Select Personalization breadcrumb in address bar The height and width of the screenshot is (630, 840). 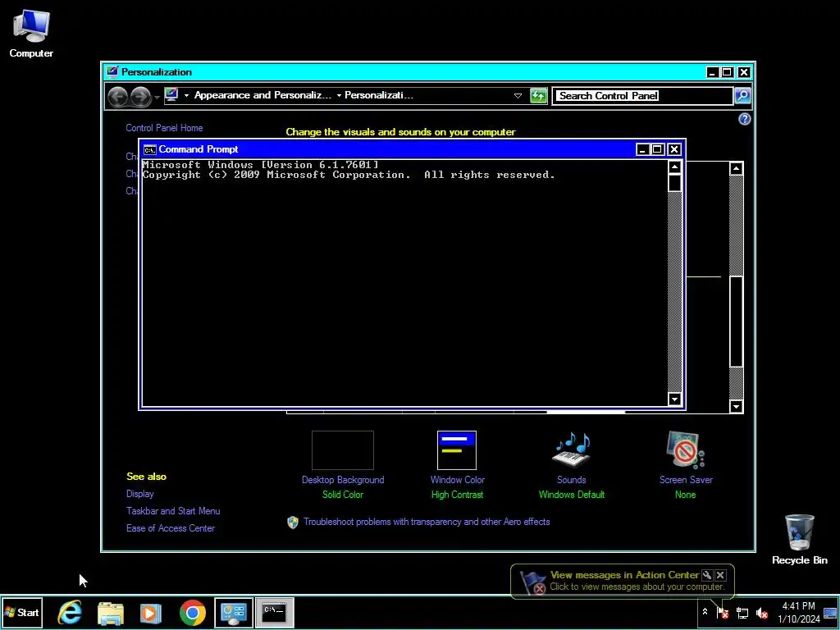point(379,95)
